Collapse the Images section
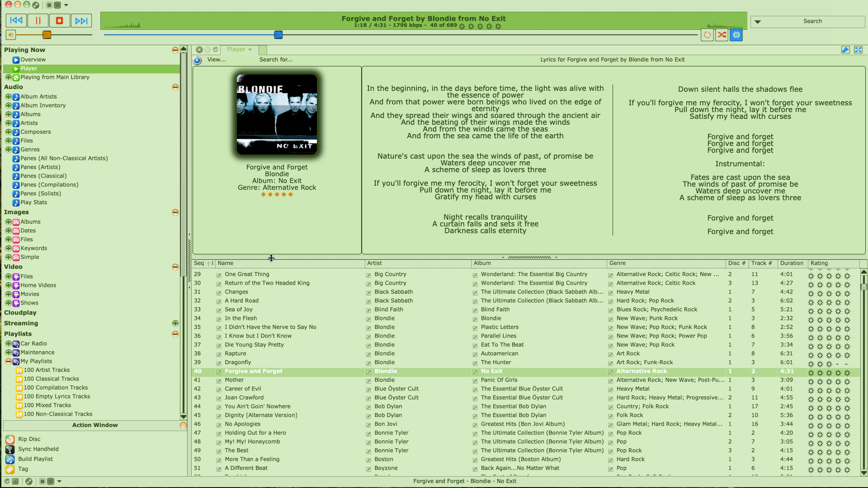 [x=175, y=212]
